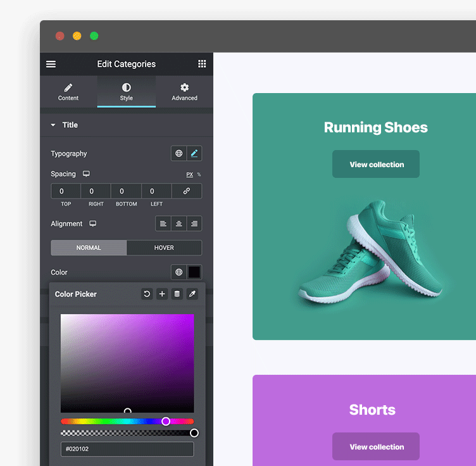Switch to the Content tab
Screen dimensions: 476x466
click(x=68, y=92)
